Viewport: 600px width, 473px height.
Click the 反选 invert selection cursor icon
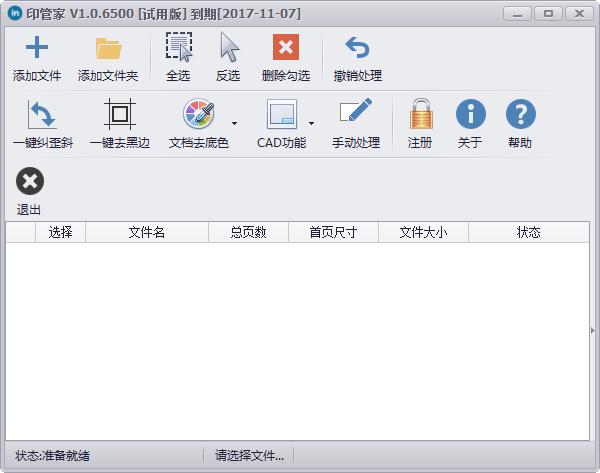pos(229,48)
